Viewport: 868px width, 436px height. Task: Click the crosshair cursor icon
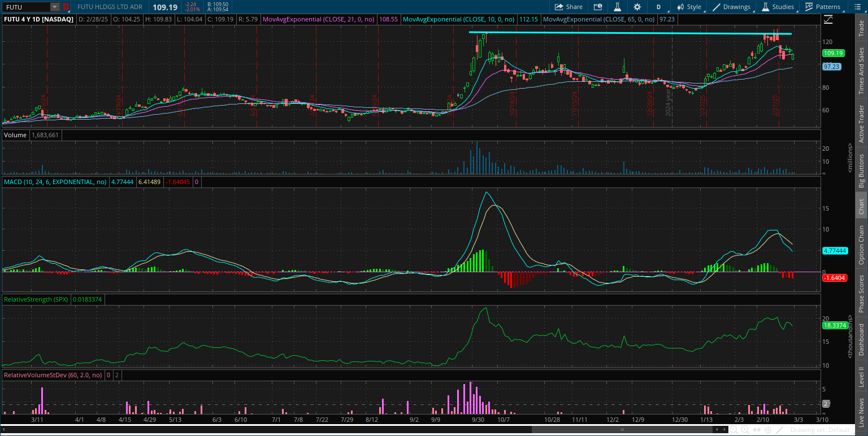(x=768, y=430)
